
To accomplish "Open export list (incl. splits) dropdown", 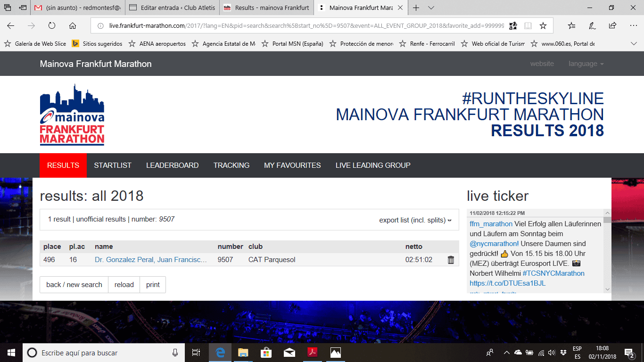I will point(415,220).
